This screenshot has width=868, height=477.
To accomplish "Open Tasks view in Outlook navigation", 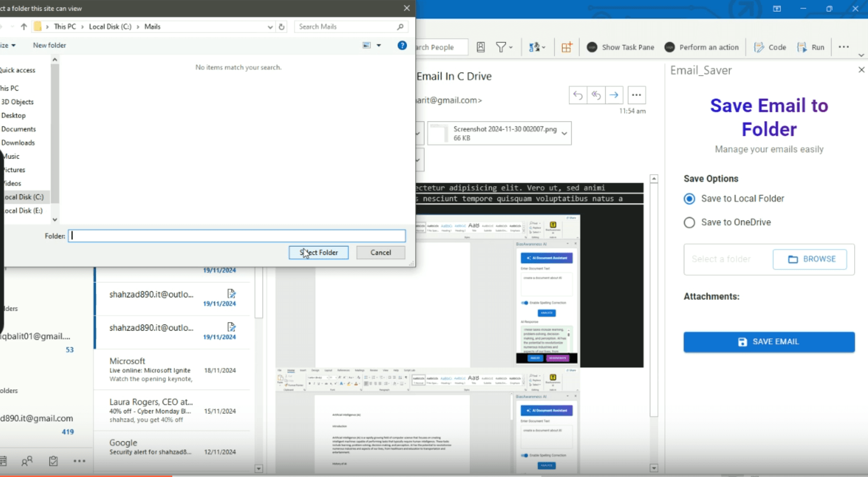I will point(53,461).
